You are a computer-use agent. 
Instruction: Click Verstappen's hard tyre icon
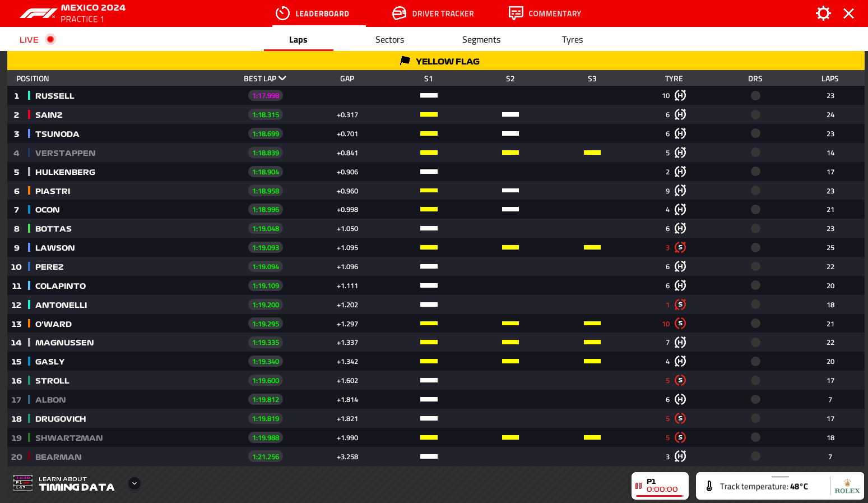680,153
